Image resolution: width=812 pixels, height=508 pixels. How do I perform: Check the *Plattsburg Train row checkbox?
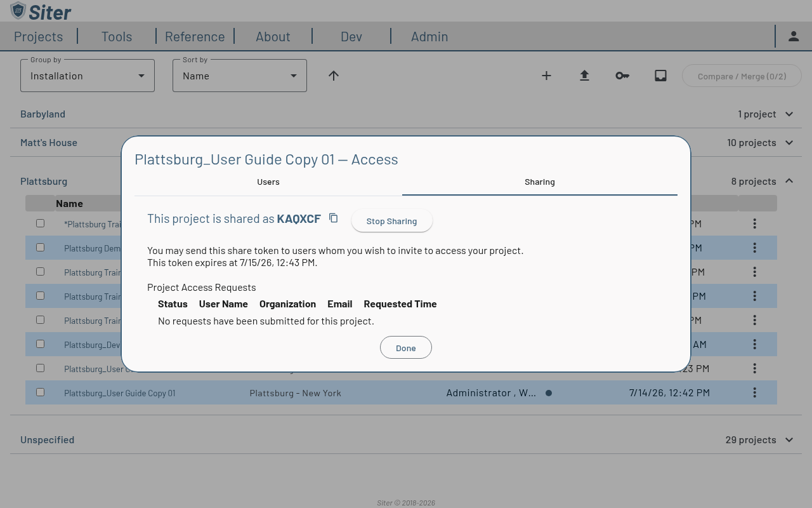click(x=40, y=224)
